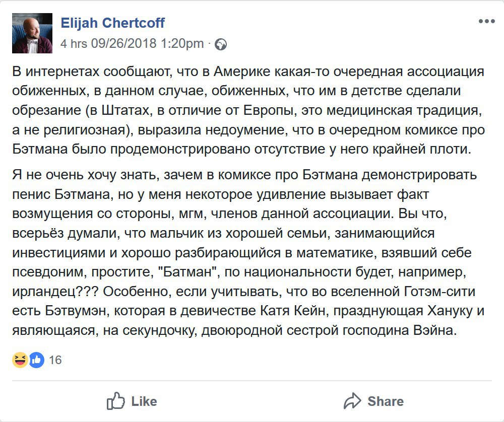
Task: Click the blue thumbs-up reaction icon
Action: pos(36,360)
